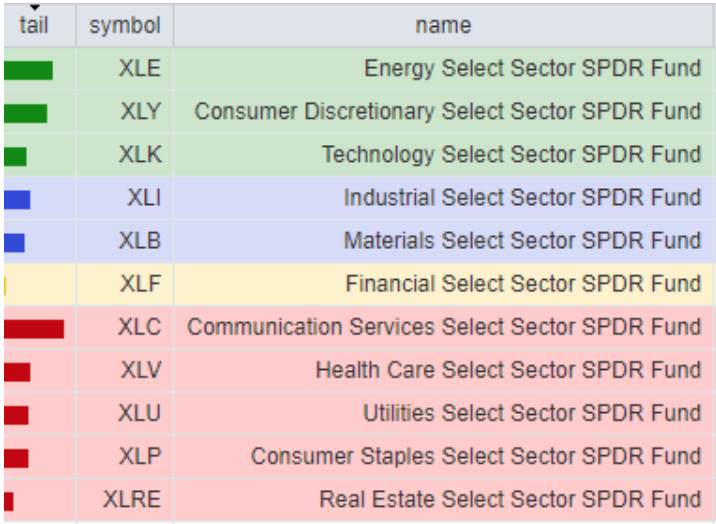Click Consumer Staples Select Sector SPDR Fund
This screenshot has width=716, height=524.
click(475, 456)
